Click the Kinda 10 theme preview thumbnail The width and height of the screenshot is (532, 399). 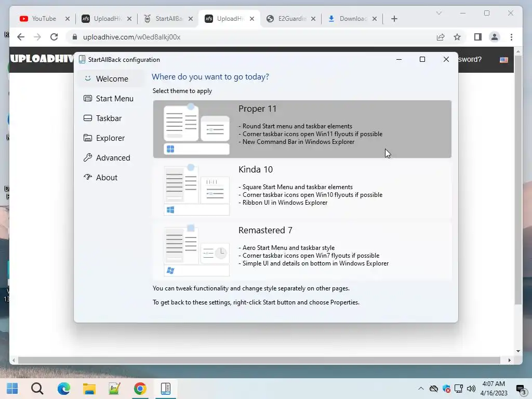tap(196, 190)
